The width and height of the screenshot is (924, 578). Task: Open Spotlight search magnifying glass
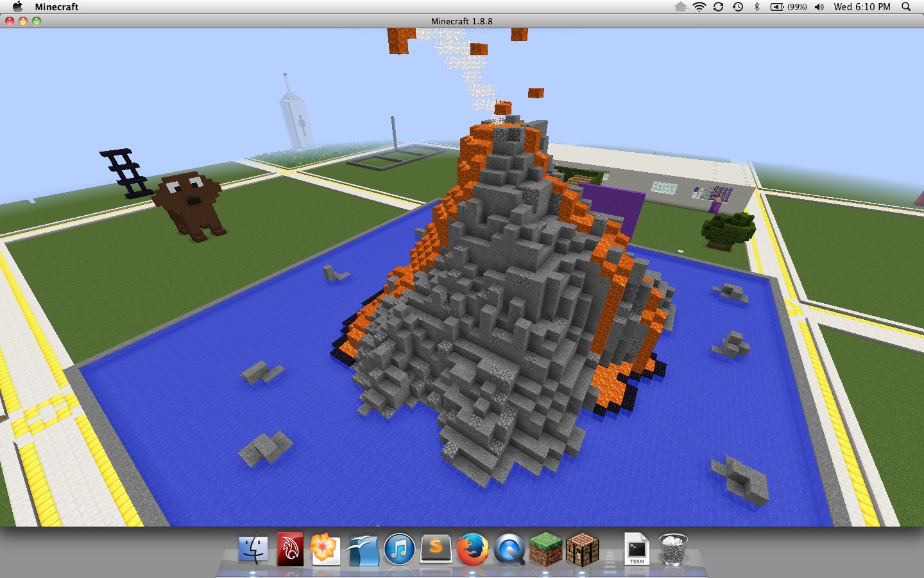click(906, 6)
